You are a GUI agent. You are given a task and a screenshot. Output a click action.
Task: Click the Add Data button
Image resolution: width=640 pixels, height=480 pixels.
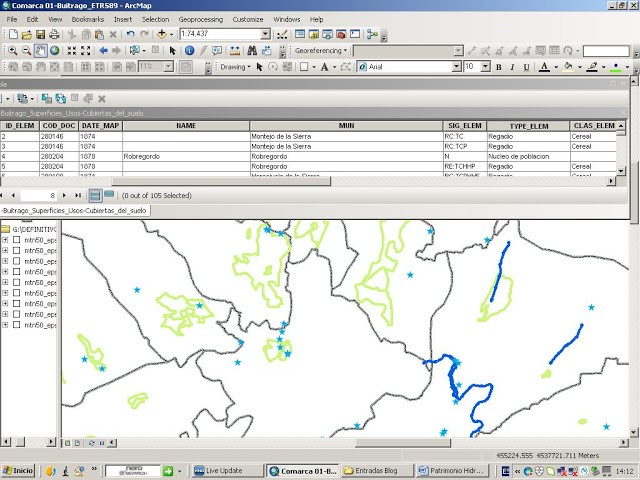point(161,34)
